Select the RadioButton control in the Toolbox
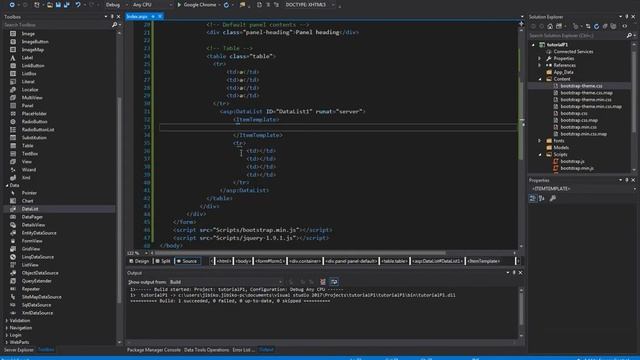The width and height of the screenshot is (640, 360). tap(34, 122)
